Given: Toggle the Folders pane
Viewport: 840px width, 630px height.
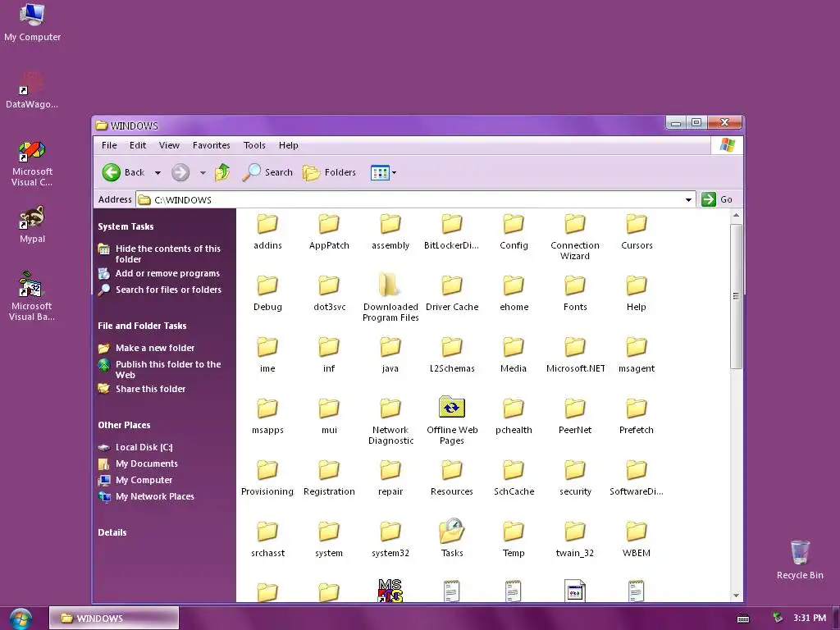Looking at the screenshot, I should 330,172.
